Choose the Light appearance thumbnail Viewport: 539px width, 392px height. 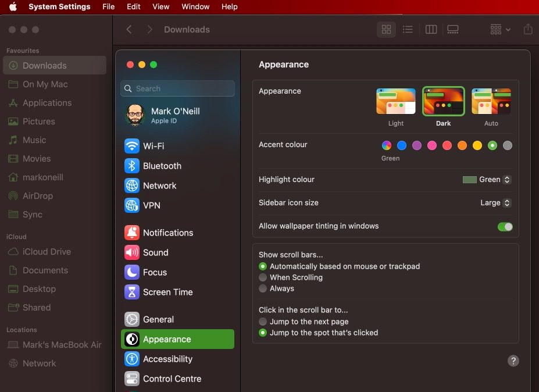click(396, 101)
